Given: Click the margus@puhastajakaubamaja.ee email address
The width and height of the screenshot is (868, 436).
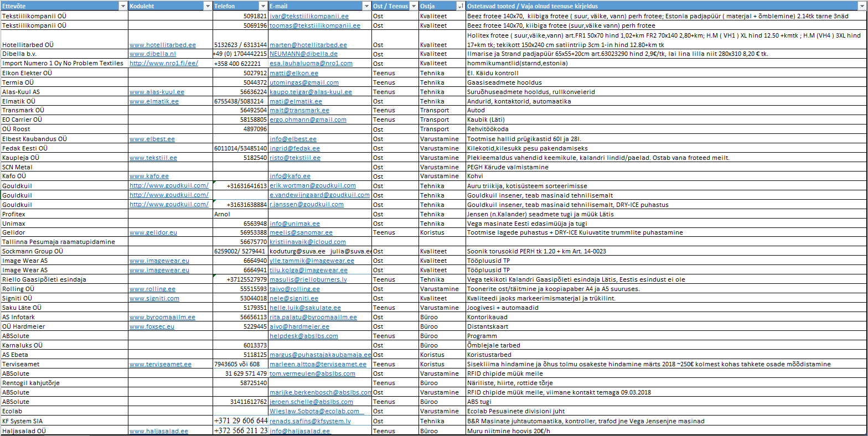Looking at the screenshot, I should [x=321, y=355].
